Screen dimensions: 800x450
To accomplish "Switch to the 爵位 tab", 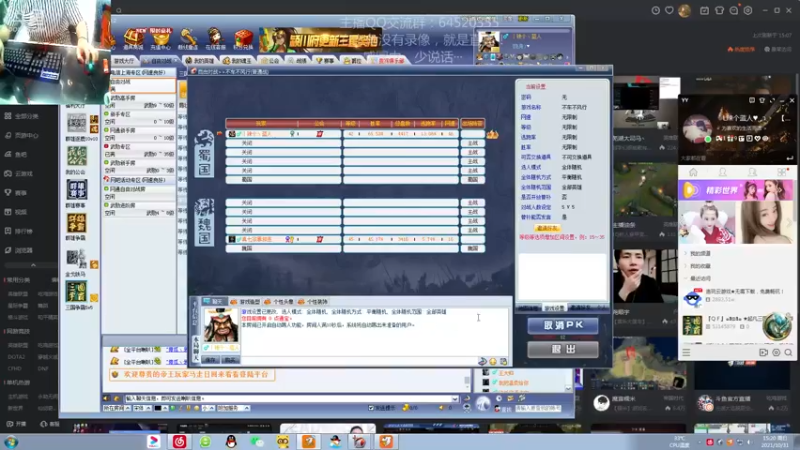I will tap(353, 61).
